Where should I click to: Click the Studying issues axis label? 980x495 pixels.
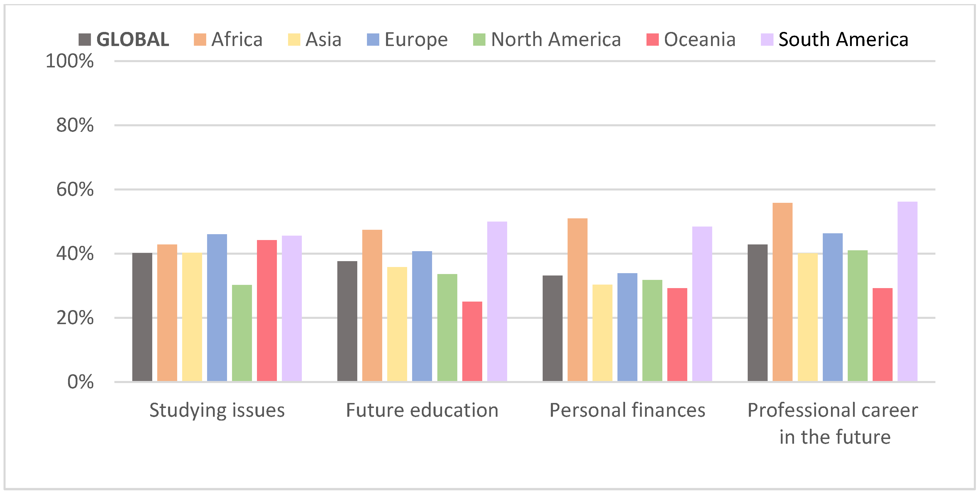coord(217,411)
